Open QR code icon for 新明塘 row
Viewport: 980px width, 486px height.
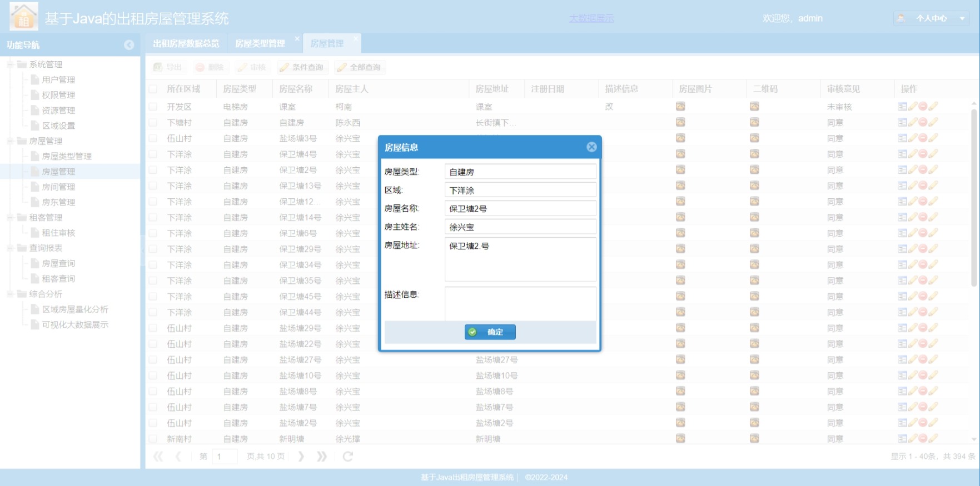tap(754, 439)
